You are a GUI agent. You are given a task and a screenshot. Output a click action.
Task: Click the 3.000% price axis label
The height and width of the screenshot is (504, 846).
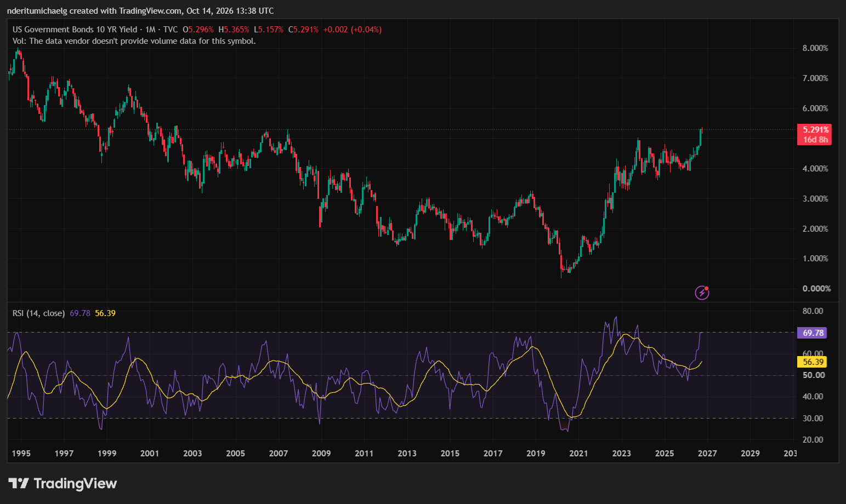pyautogui.click(x=815, y=199)
